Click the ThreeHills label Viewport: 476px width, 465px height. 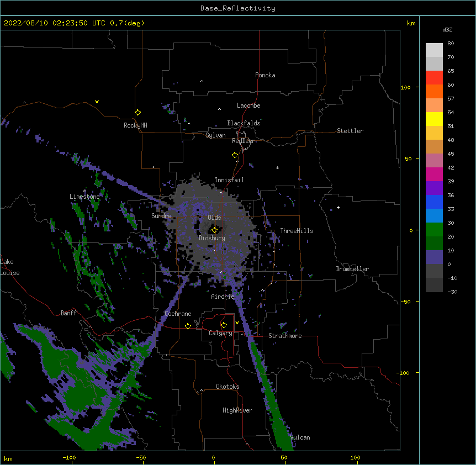coord(297,231)
